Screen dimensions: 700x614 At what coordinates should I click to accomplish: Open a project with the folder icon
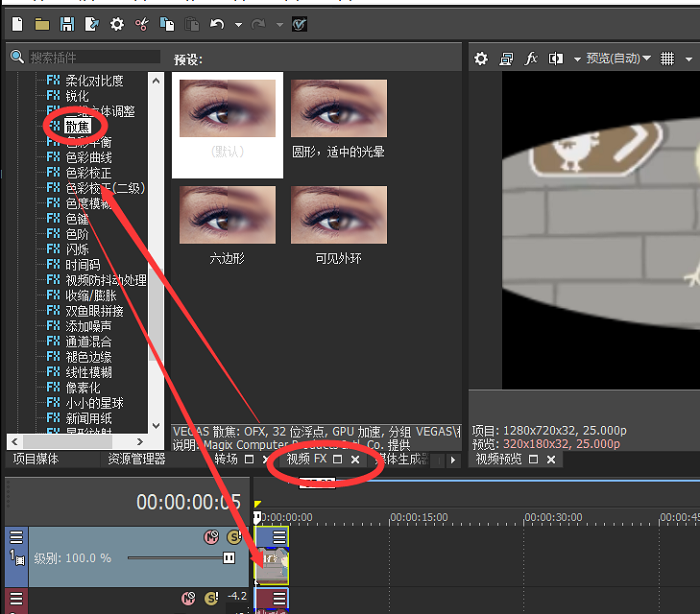[x=42, y=24]
